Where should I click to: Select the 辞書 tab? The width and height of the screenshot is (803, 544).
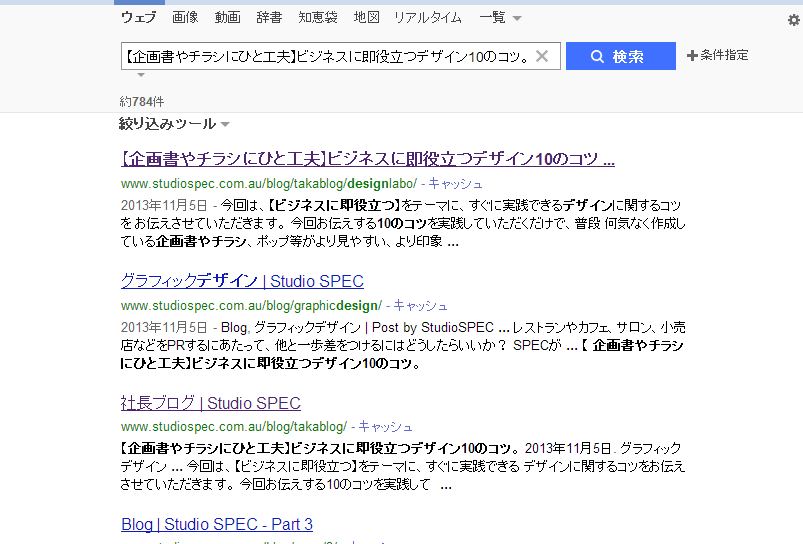(x=269, y=18)
